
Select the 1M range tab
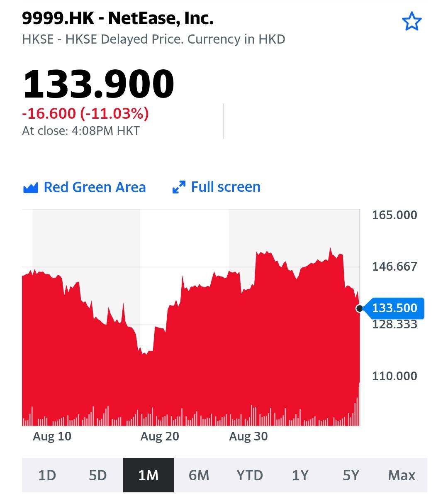pos(148,475)
